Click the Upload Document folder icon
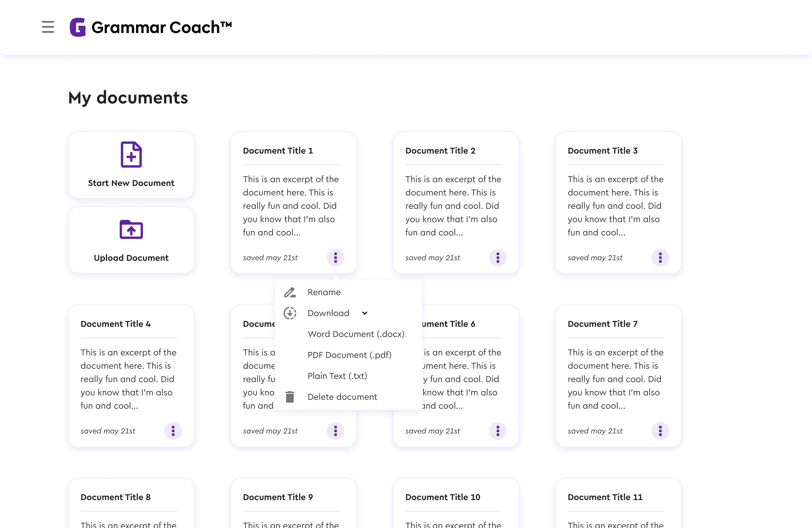This screenshot has height=528, width=812. click(x=131, y=229)
